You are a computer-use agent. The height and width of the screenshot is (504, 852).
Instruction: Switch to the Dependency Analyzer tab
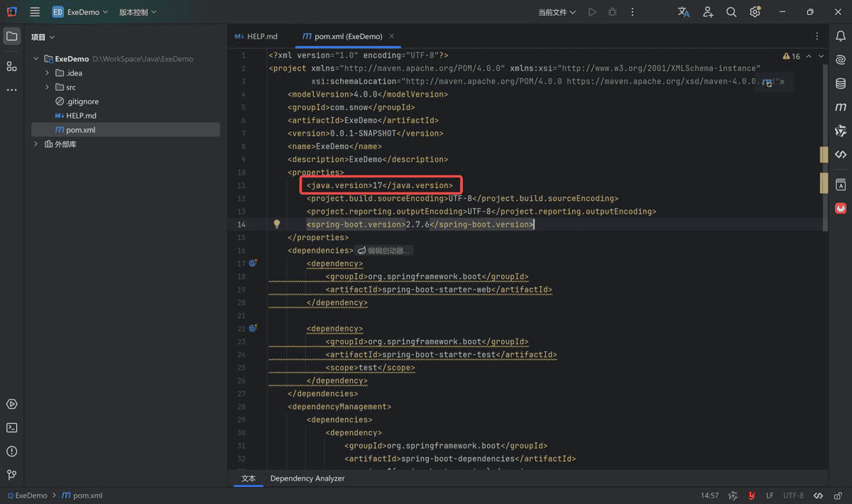pos(307,478)
